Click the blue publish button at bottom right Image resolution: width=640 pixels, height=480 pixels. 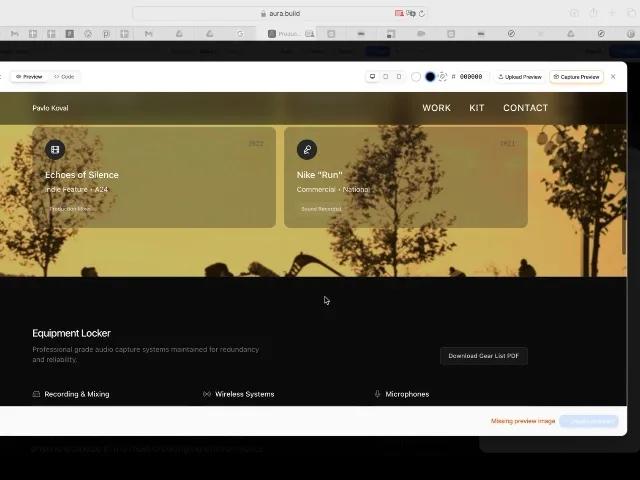click(x=589, y=421)
